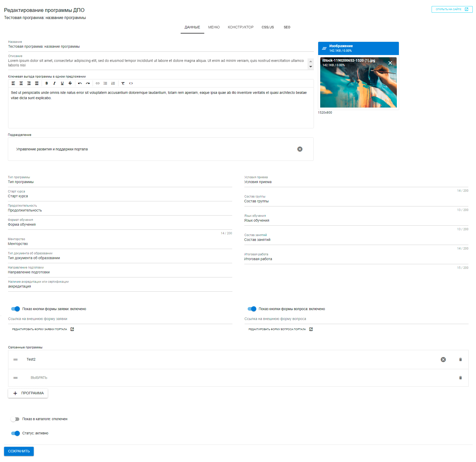The width and height of the screenshot is (476, 462).
Task: Align text right in editor toolbar
Action: (29, 83)
